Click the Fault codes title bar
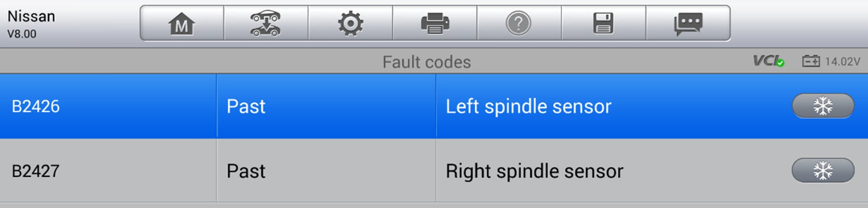868x208 pixels. coord(426,62)
